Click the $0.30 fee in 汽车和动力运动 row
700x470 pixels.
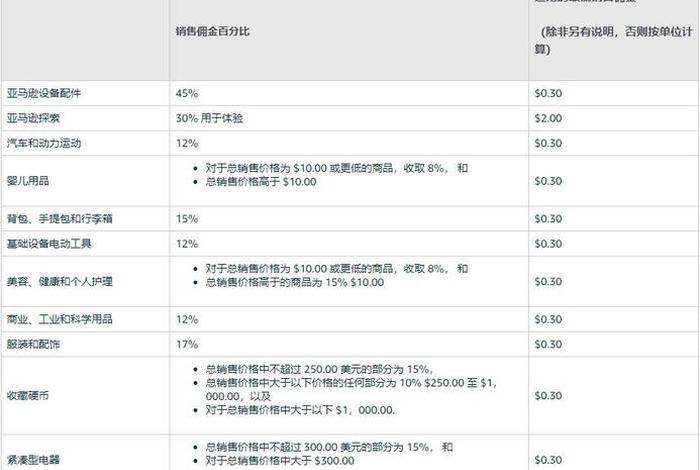[x=548, y=143]
